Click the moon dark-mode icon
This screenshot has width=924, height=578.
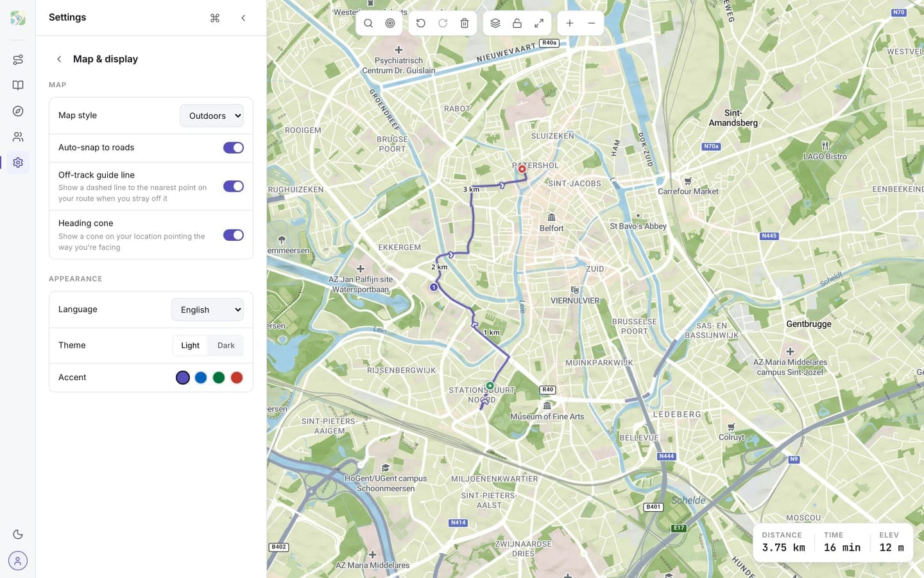18,534
